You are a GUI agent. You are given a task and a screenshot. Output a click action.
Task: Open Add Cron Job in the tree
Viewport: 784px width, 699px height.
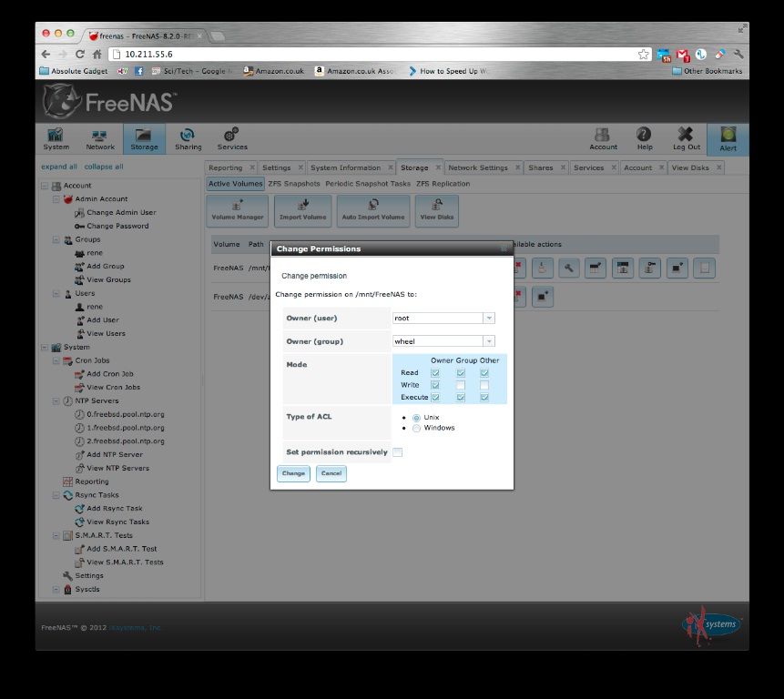[110, 374]
